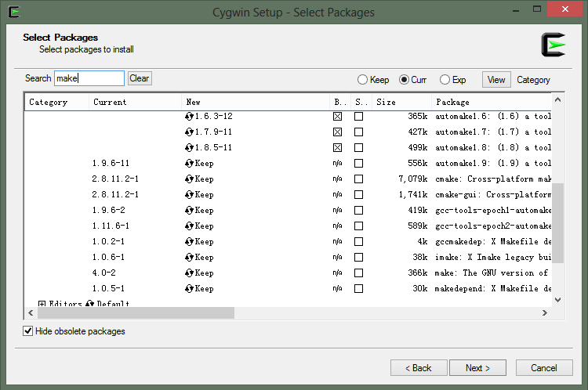Select the Exp radio button
This screenshot has height=390, width=588.
pos(445,79)
